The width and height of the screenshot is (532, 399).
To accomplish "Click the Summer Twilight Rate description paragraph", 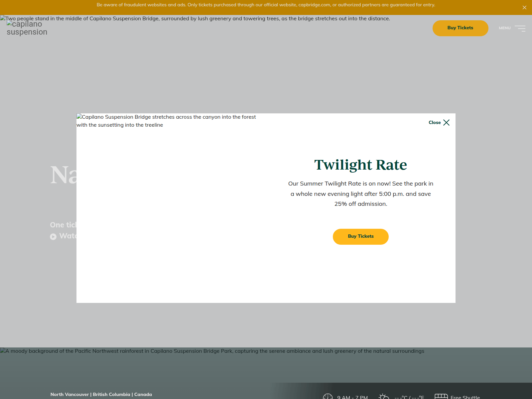I will [x=361, y=194].
